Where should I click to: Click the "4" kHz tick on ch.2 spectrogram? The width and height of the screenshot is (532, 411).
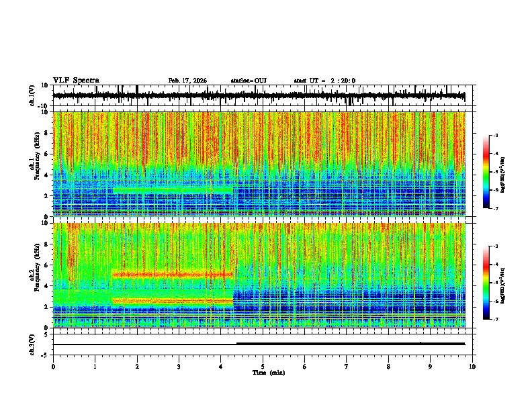tap(47, 286)
